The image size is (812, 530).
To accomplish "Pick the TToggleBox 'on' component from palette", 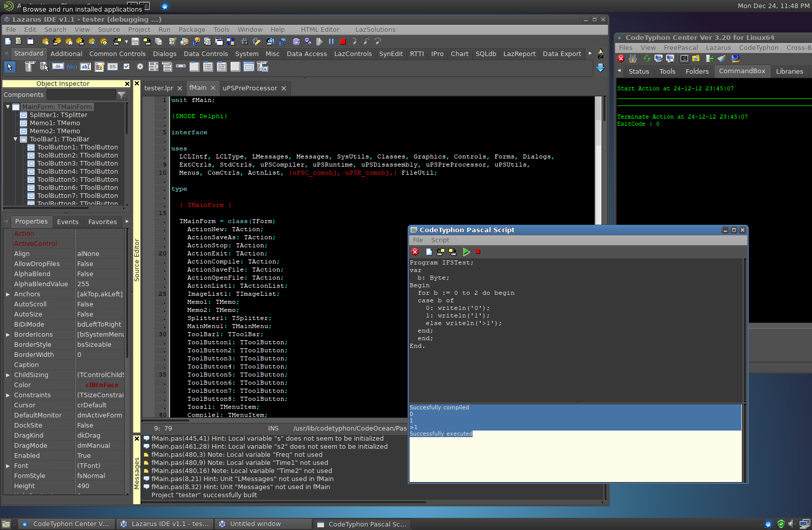I will [x=113, y=67].
